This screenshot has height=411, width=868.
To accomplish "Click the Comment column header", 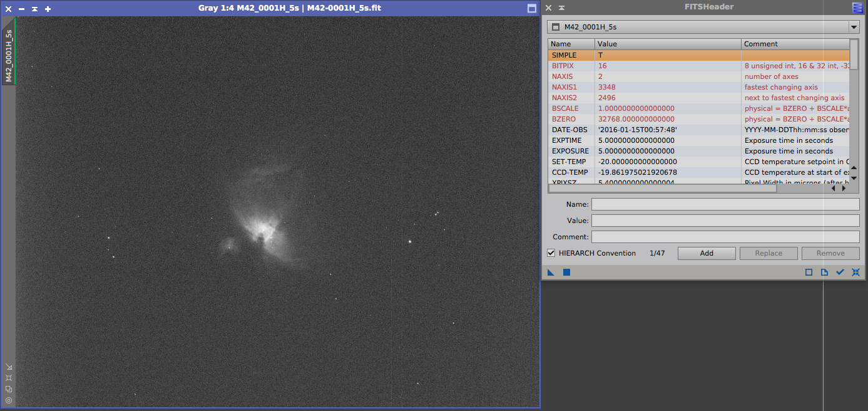I will point(795,44).
